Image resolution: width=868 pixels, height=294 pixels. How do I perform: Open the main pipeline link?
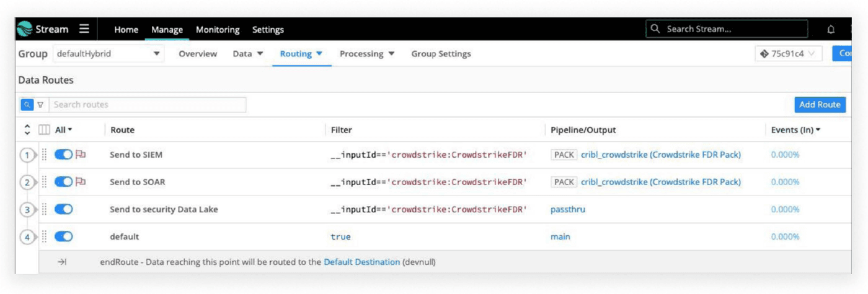pos(560,236)
